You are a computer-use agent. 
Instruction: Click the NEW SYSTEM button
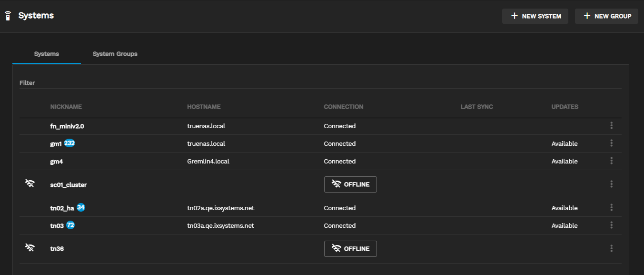pyautogui.click(x=535, y=16)
